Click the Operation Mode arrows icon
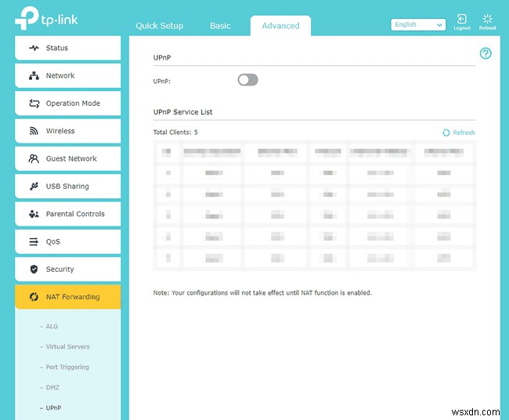The width and height of the screenshot is (509, 420). pyautogui.click(x=34, y=103)
